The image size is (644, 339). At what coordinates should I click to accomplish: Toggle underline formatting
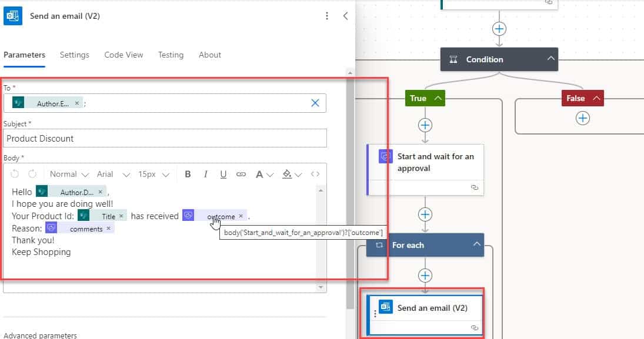[223, 174]
